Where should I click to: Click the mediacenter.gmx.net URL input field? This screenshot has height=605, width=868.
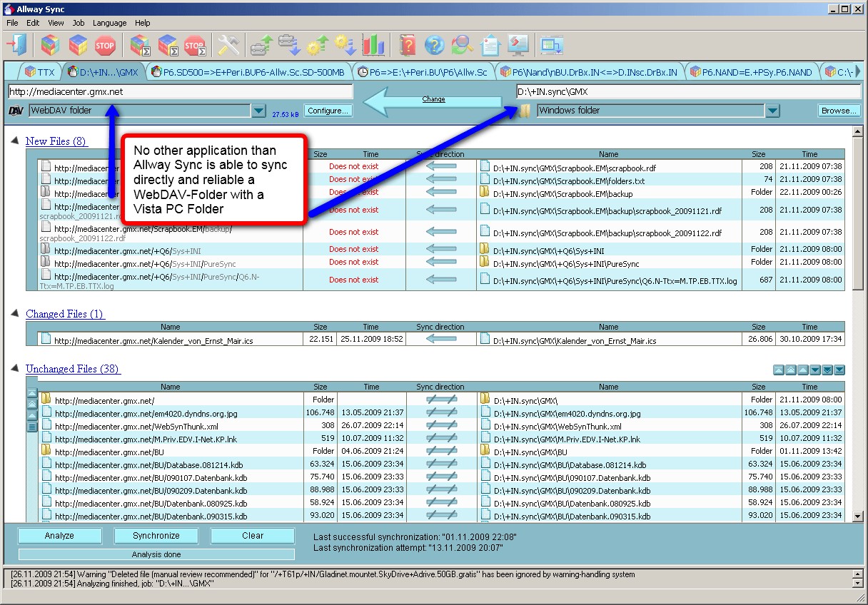pos(180,91)
